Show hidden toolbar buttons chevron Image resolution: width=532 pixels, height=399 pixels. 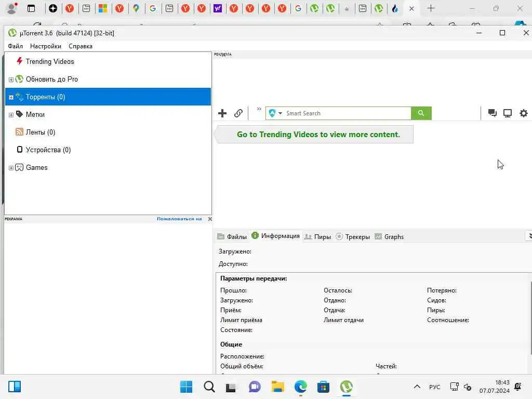pos(259,109)
